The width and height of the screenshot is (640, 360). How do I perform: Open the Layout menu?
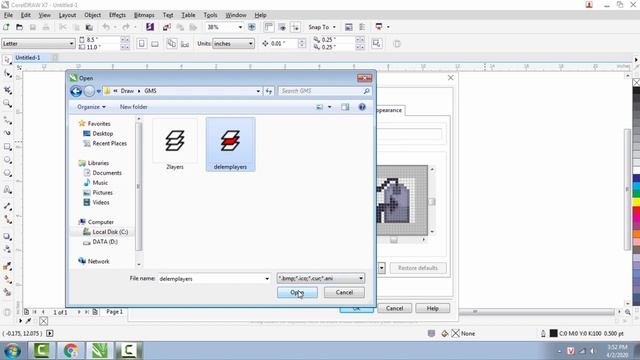[67, 15]
